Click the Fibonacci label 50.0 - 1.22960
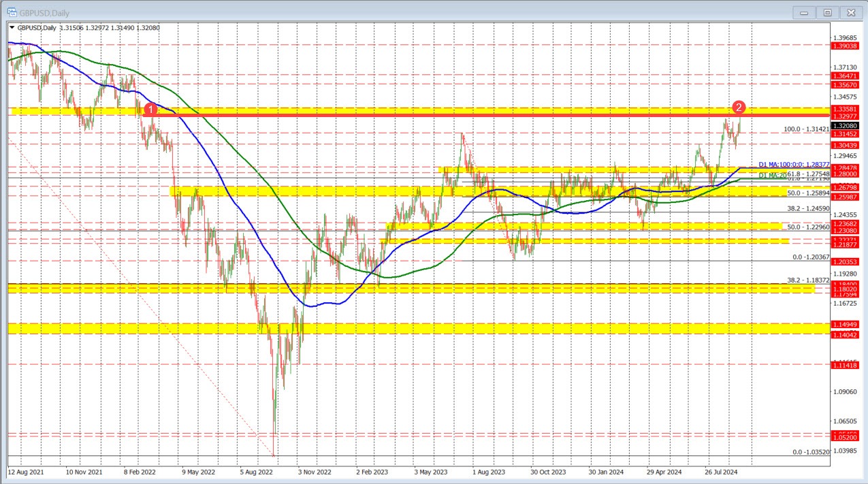The height and width of the screenshot is (484, 868). (809, 227)
